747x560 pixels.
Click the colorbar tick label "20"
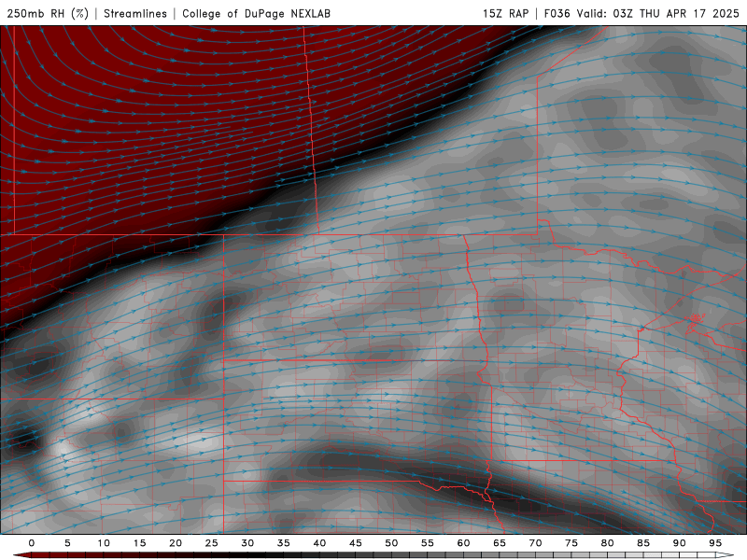click(x=176, y=543)
